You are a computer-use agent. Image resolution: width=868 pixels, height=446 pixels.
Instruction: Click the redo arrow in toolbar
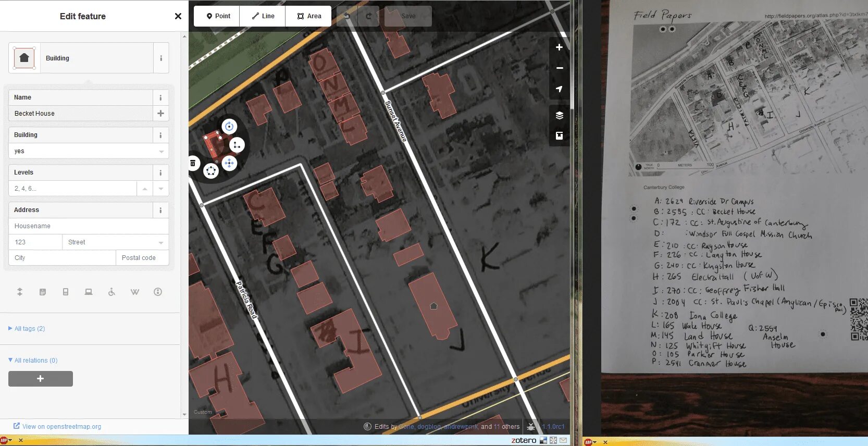click(x=369, y=16)
